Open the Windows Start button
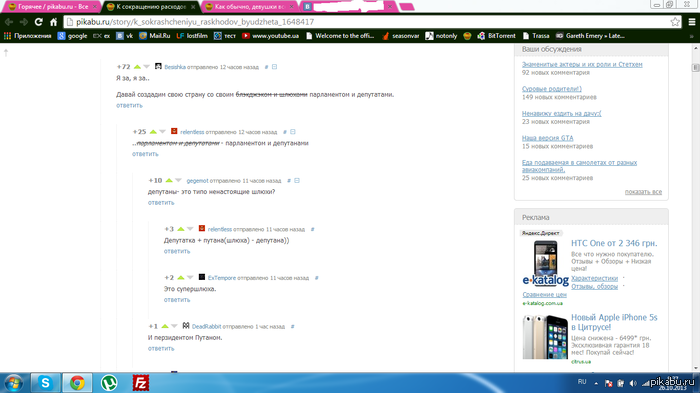 14,383
